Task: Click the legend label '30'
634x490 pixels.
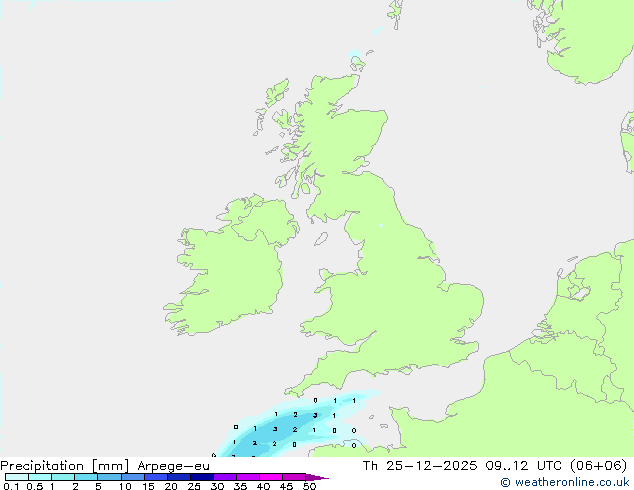Action: tap(217, 486)
